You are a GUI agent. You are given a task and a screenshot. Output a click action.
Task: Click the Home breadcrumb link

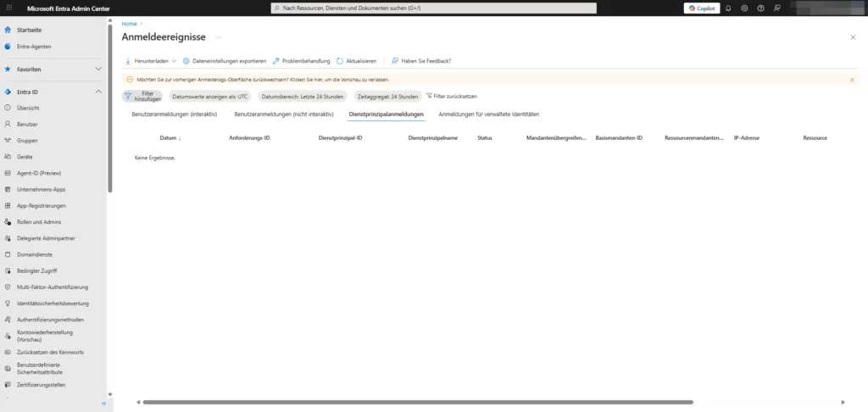(129, 24)
